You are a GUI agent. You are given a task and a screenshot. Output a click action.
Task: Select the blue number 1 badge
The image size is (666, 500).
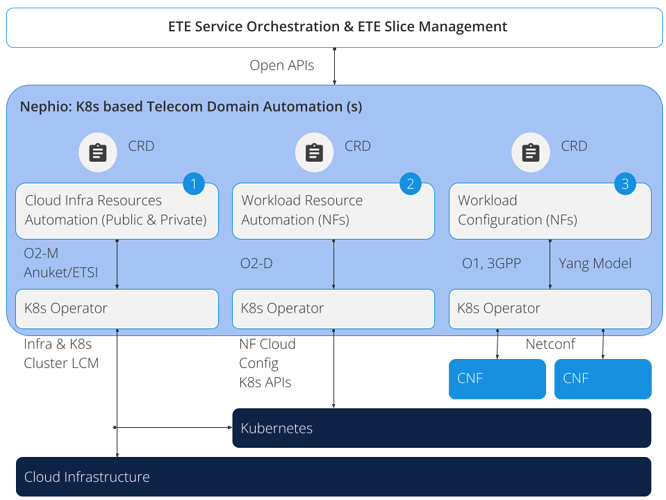point(194,184)
